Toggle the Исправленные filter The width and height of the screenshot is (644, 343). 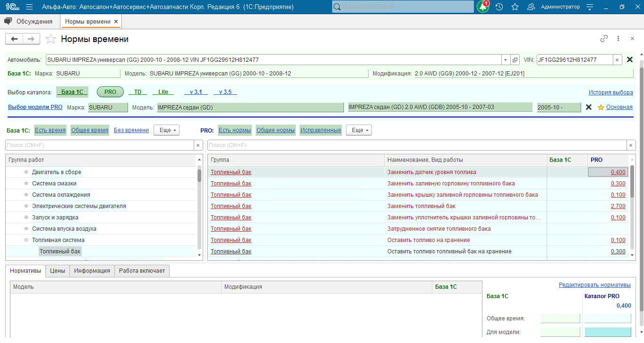pyautogui.click(x=321, y=130)
